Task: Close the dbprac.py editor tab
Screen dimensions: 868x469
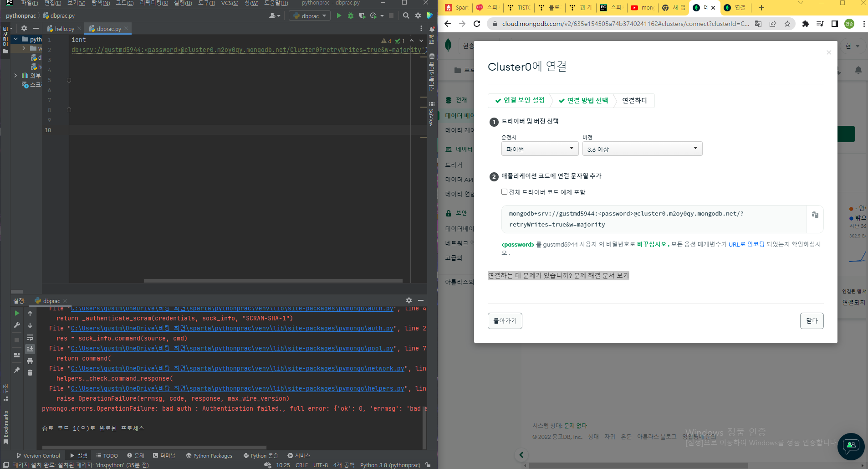Action: pos(126,28)
